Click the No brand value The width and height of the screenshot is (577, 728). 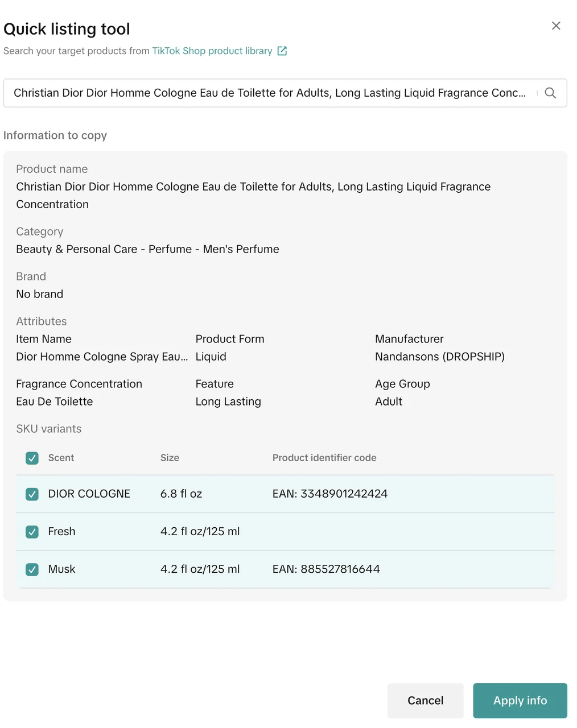[40, 294]
